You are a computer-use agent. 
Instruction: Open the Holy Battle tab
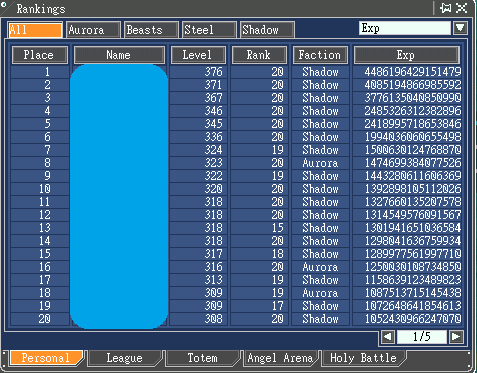(x=363, y=358)
